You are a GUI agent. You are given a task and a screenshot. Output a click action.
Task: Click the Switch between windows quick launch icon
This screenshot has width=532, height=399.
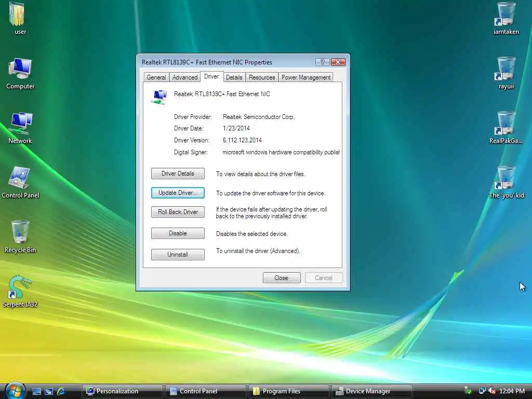point(49,391)
